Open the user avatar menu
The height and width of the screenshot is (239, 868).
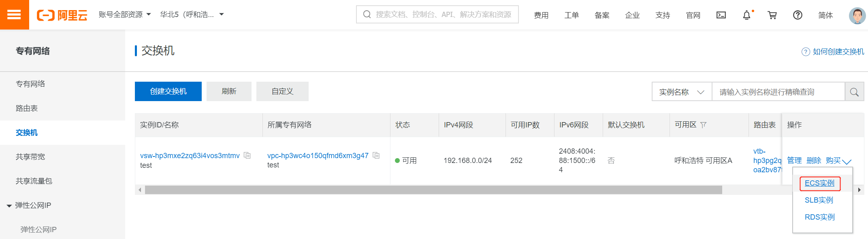pos(857,15)
